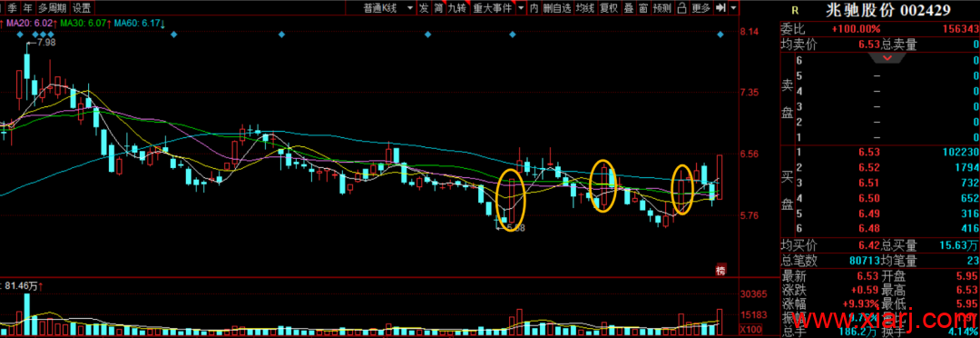Click the 九转 indicator button
The width and height of the screenshot is (980, 338).
pos(456,8)
